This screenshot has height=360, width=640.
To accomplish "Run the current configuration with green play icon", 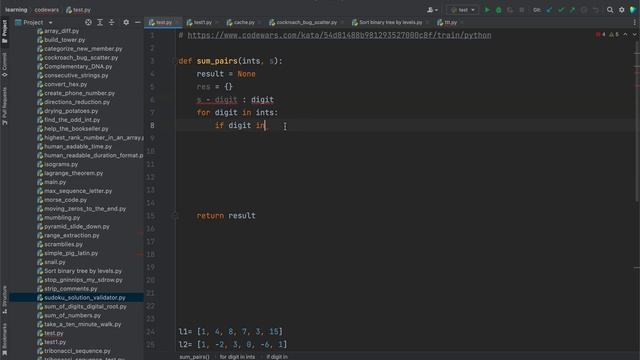I will pyautogui.click(x=487, y=10).
